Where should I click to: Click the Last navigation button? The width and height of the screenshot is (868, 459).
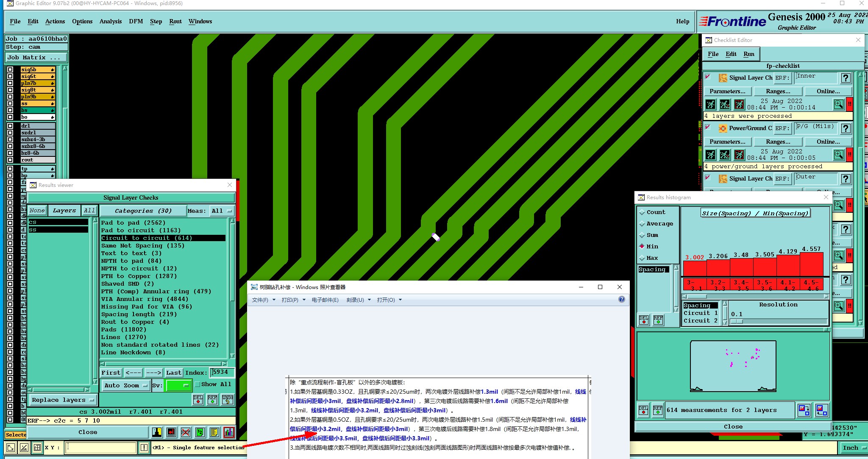pyautogui.click(x=173, y=373)
